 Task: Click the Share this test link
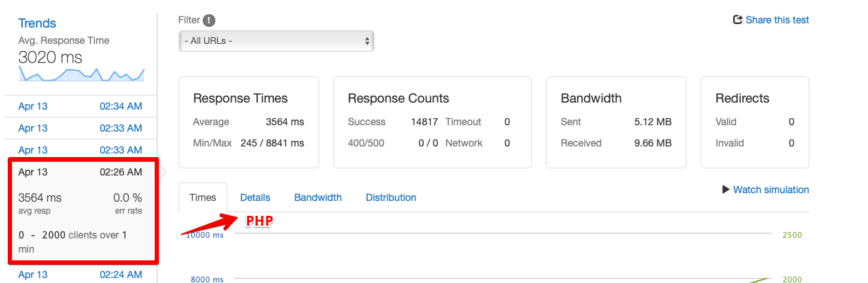click(x=777, y=20)
